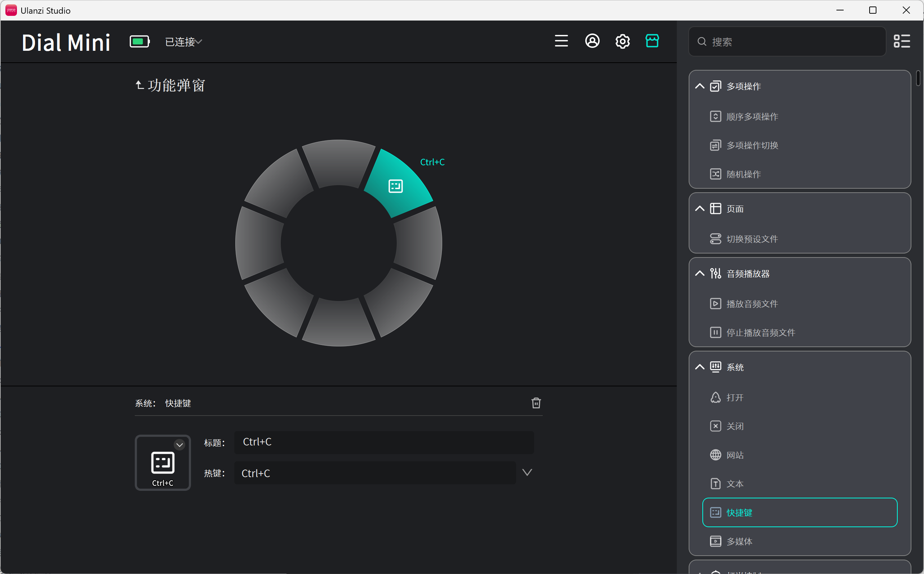Viewport: 924px width, 574px height.
Task: Go back via the 功能弹窗 arrow
Action: 139,85
